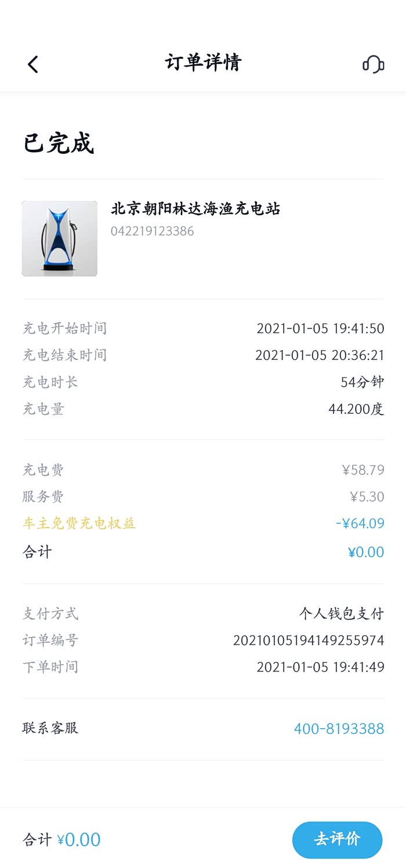Tap the order number 20210105194149255974
Viewport: 406px width, 868px height.
click(309, 640)
